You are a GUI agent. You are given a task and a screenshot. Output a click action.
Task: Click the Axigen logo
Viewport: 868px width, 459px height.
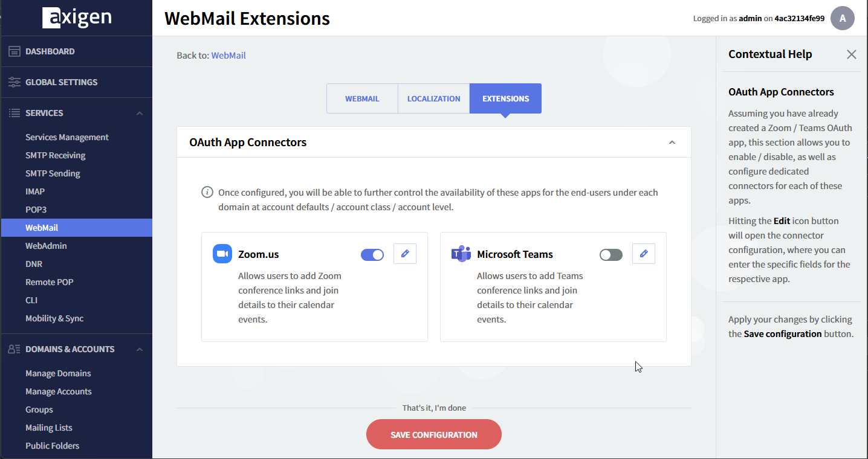click(x=77, y=18)
